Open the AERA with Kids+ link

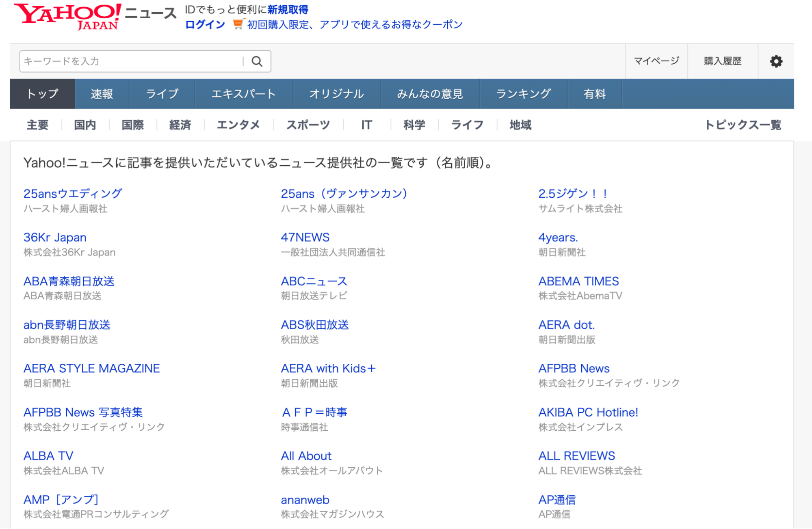tap(328, 368)
